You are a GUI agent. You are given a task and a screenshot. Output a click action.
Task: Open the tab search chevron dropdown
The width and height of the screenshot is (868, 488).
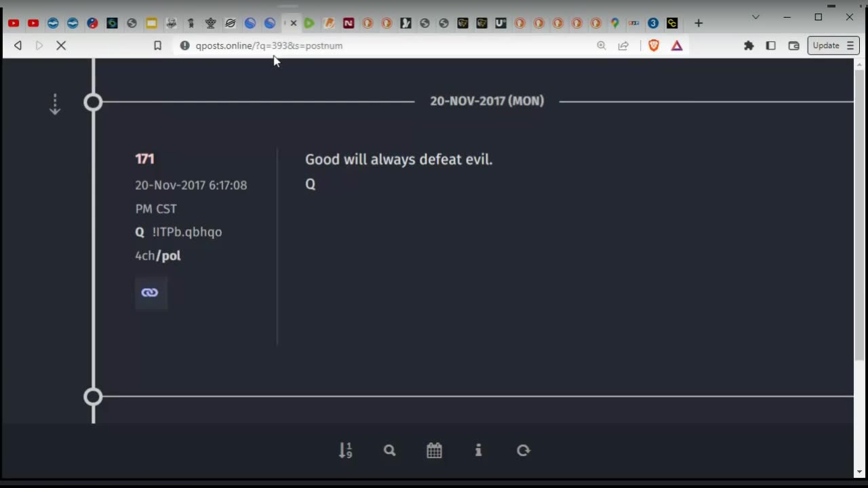755,17
